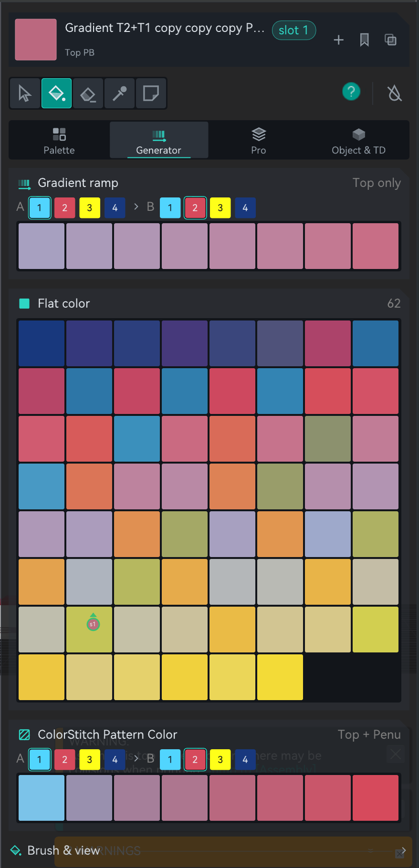Select the paint bucket fill tool
This screenshot has height=868, width=419.
pos(56,93)
